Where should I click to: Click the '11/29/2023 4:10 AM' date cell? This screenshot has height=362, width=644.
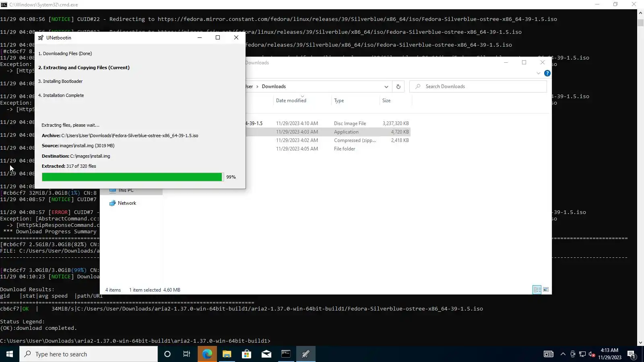pyautogui.click(x=297, y=123)
